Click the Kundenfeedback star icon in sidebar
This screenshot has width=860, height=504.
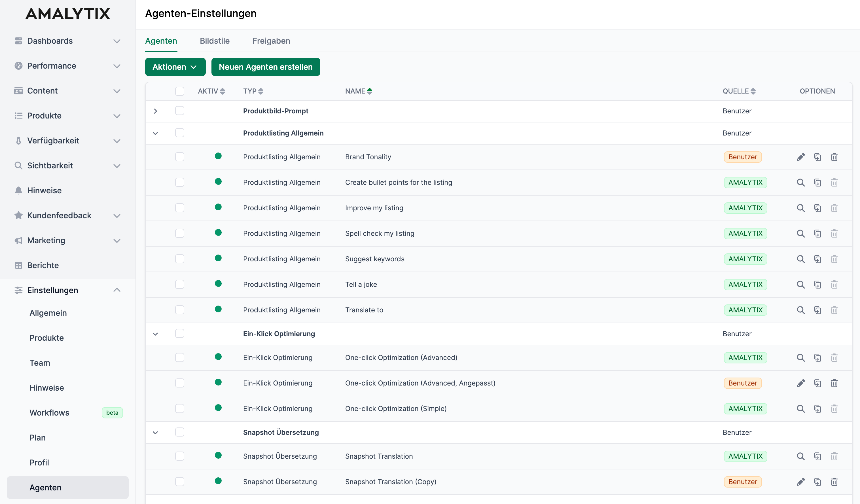(18, 215)
